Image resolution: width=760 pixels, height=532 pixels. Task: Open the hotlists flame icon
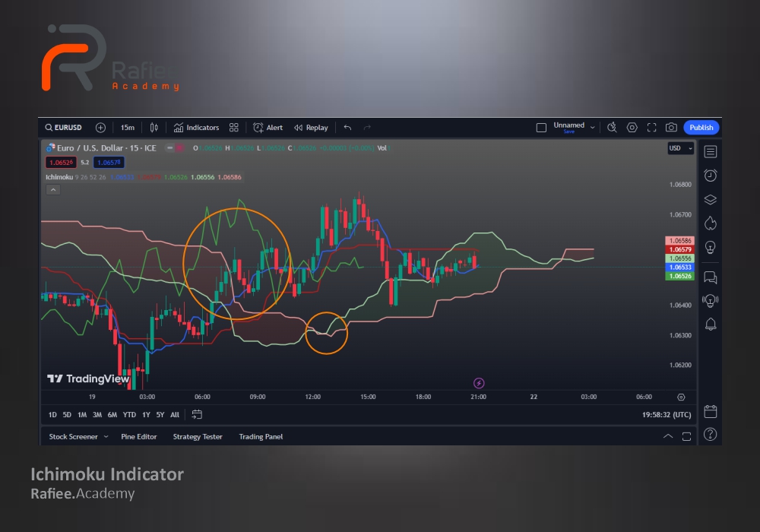pyautogui.click(x=711, y=223)
